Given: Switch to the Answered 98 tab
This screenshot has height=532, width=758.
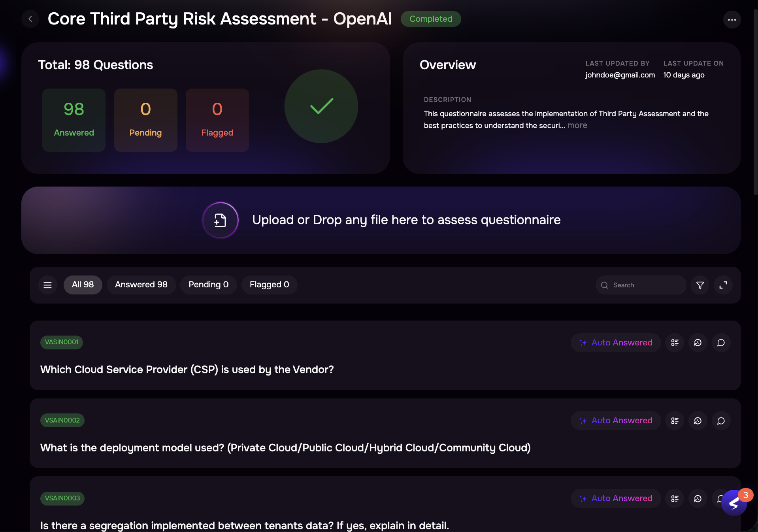Looking at the screenshot, I should (141, 285).
